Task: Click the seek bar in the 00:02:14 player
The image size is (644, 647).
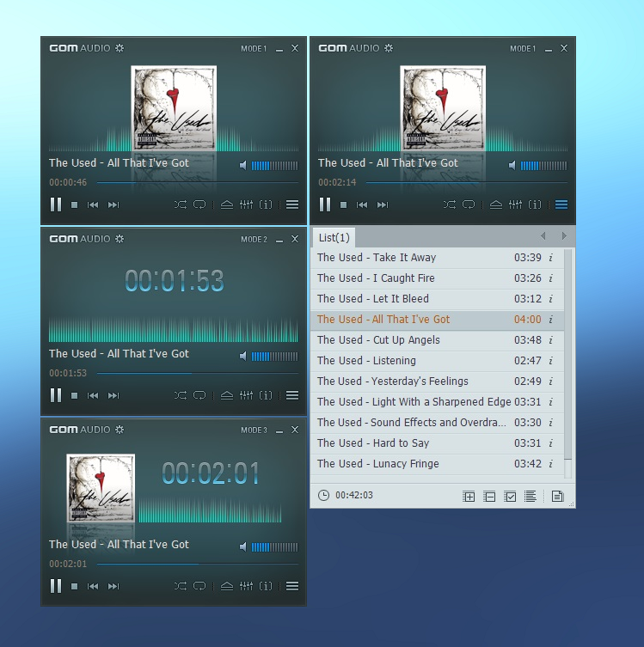Action: pos(467,182)
